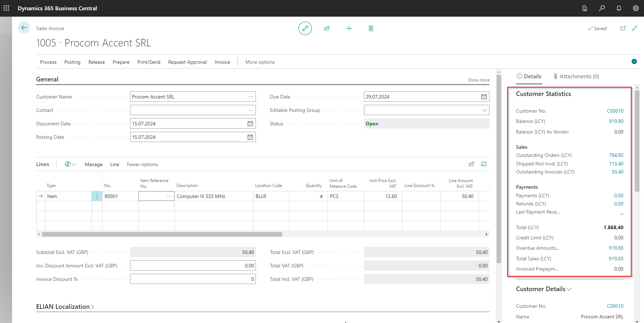Open the Request Approval menu

(187, 62)
